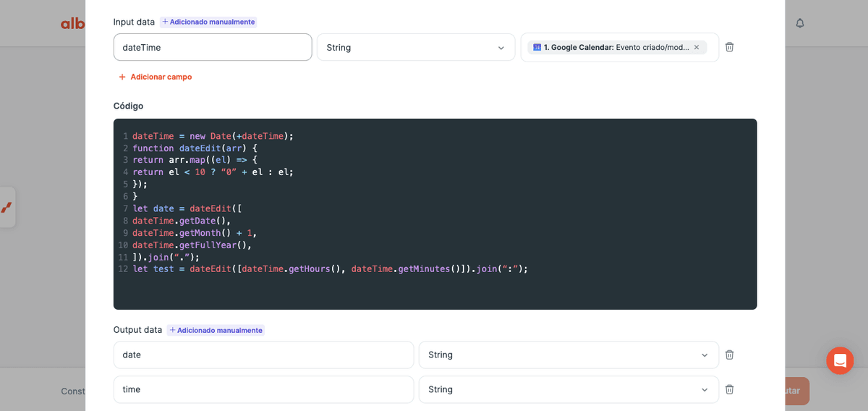Focus the time output name field

pyautogui.click(x=263, y=389)
